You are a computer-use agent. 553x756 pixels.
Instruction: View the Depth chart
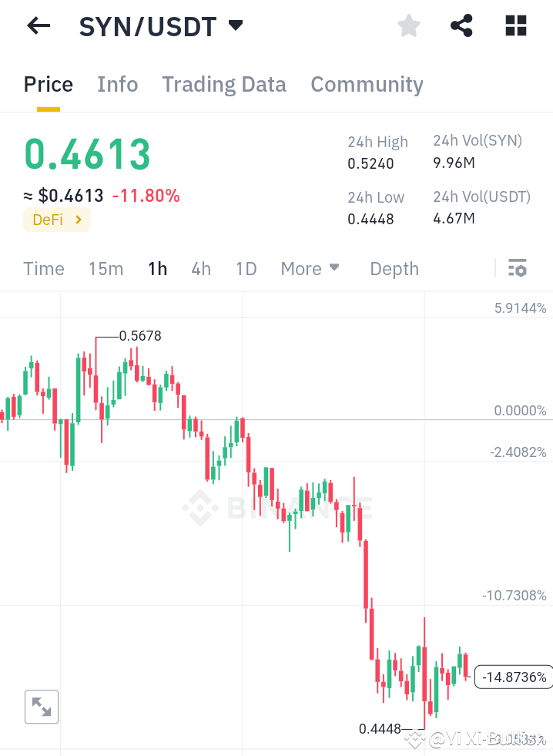click(394, 269)
